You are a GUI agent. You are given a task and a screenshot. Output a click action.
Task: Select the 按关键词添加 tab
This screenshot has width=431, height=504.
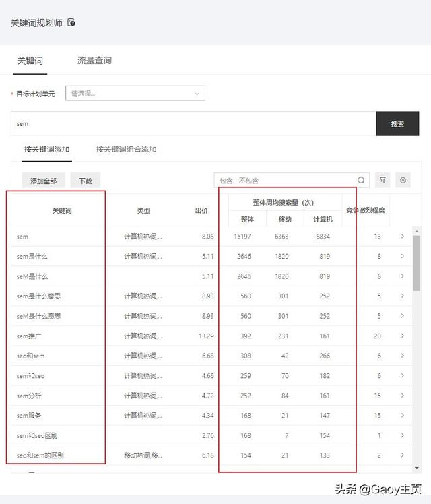point(47,149)
